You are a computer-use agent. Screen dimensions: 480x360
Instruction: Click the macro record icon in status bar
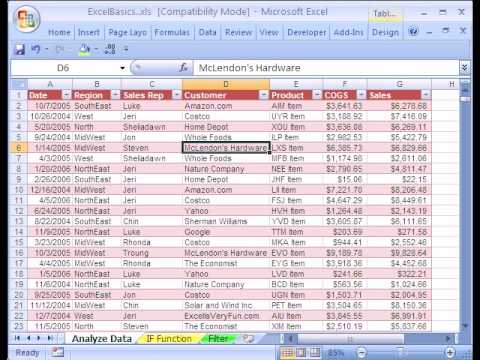pyautogui.click(x=57, y=352)
